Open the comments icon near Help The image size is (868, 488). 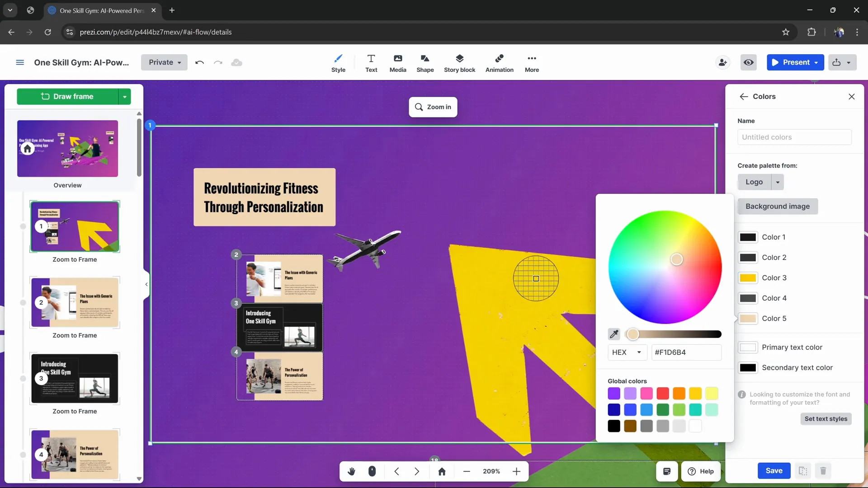point(667,471)
